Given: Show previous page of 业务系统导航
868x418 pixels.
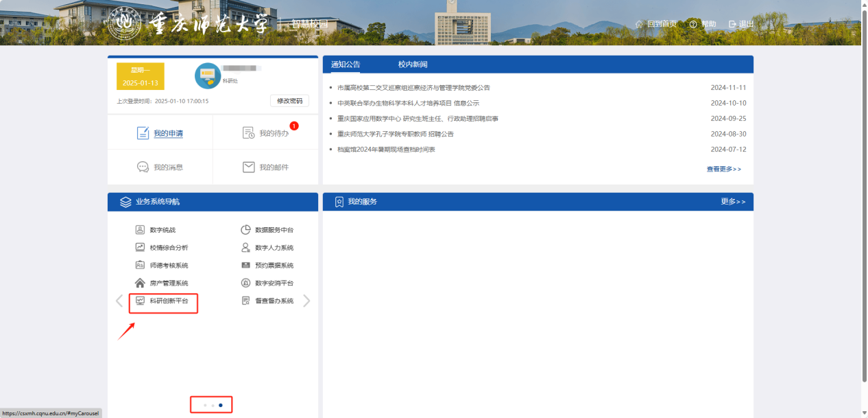Looking at the screenshot, I should coord(119,301).
